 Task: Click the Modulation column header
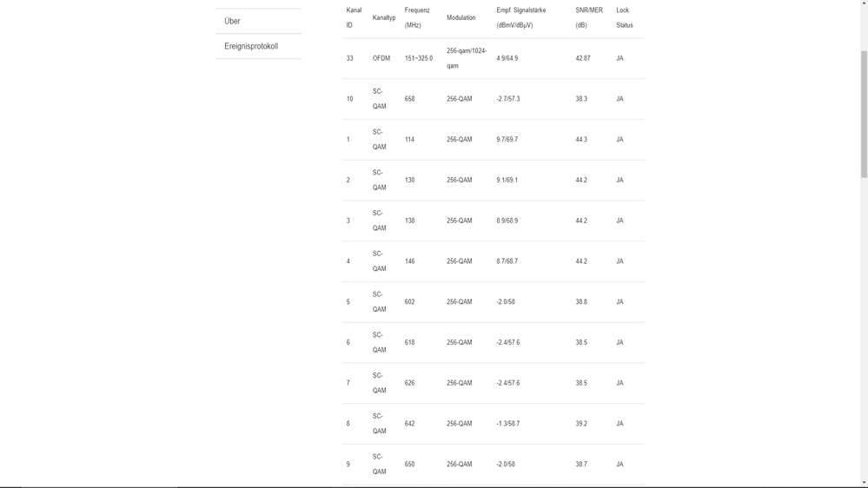[x=461, y=17]
